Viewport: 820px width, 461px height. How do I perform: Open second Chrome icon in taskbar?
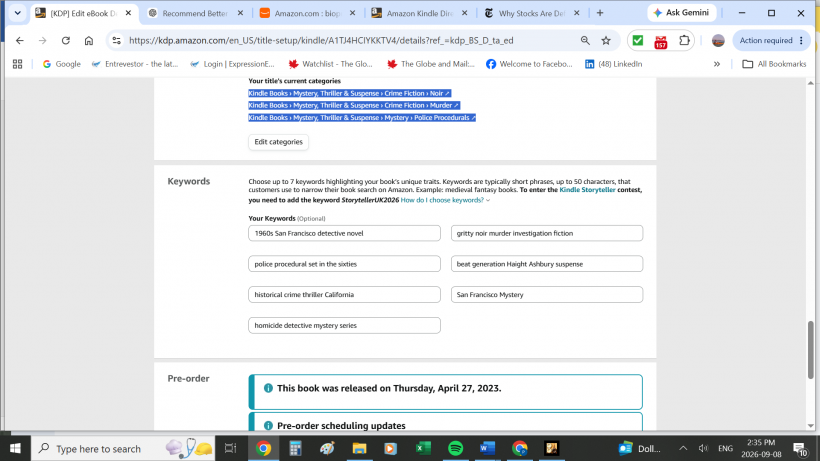point(519,448)
